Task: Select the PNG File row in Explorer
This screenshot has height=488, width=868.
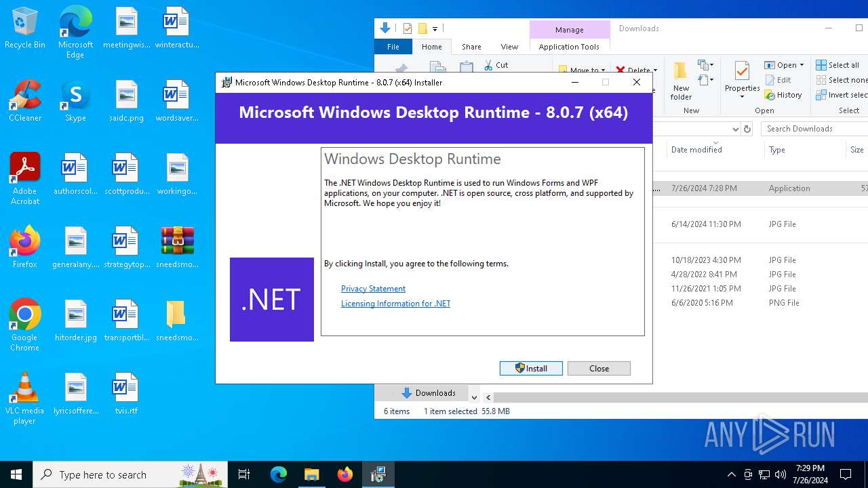Action: [760, 303]
